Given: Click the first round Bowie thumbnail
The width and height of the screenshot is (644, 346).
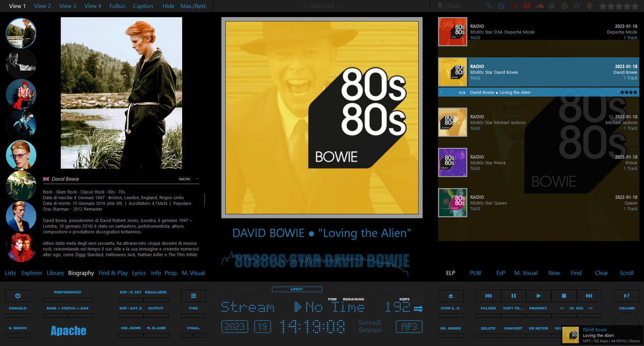Looking at the screenshot, I should click(21, 33).
